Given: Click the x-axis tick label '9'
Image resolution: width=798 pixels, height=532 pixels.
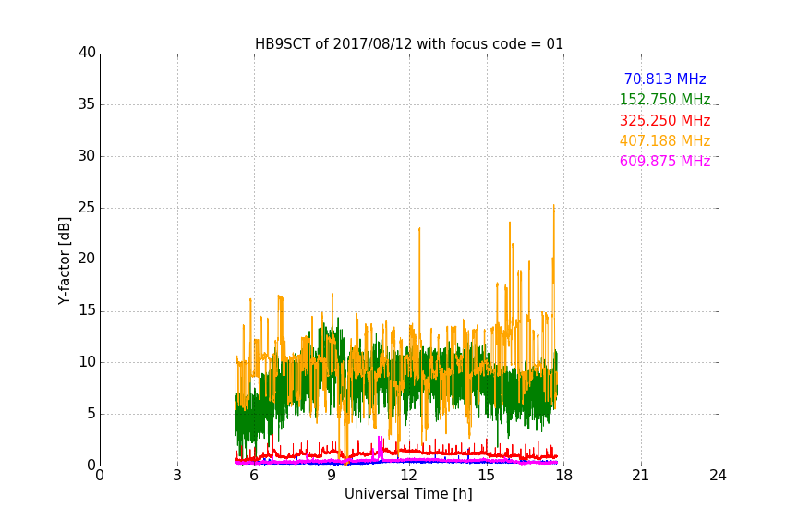Looking at the screenshot, I should 332,476.
